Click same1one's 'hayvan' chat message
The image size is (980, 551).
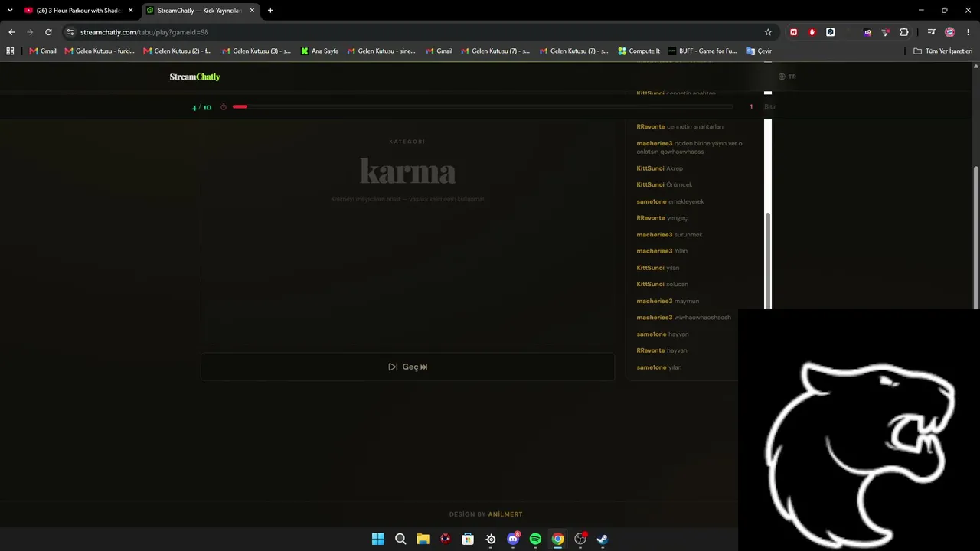[x=662, y=334]
